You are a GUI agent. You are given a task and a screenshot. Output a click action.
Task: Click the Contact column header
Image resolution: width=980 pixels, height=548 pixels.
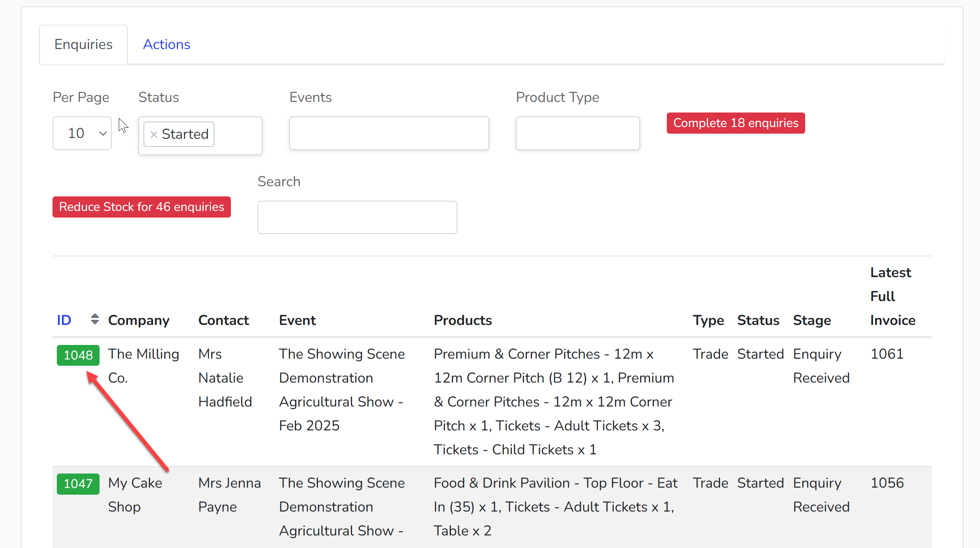(223, 320)
